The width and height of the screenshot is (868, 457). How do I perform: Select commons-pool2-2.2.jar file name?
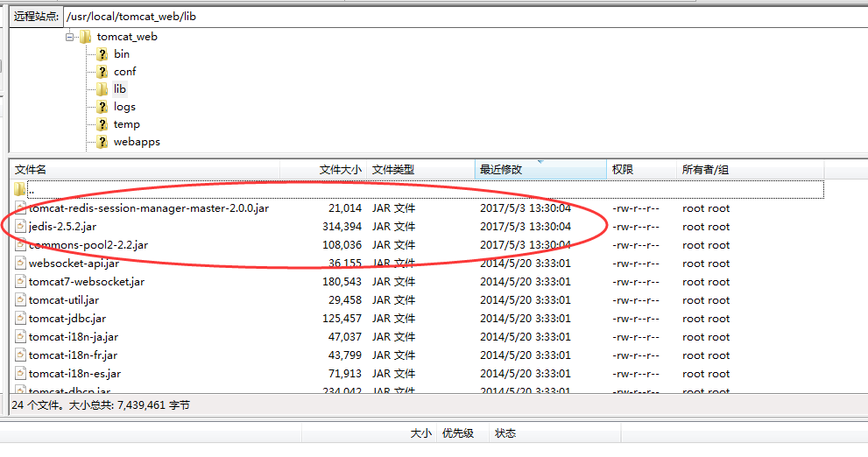pos(88,245)
